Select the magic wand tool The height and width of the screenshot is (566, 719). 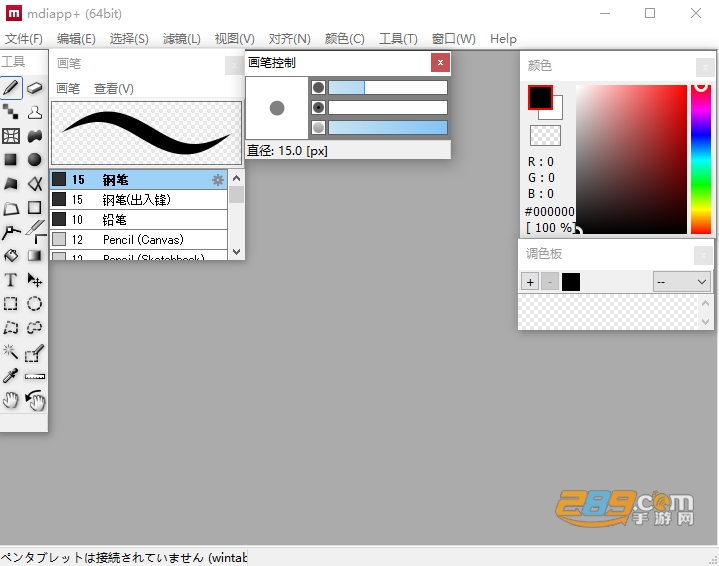[x=11, y=352]
